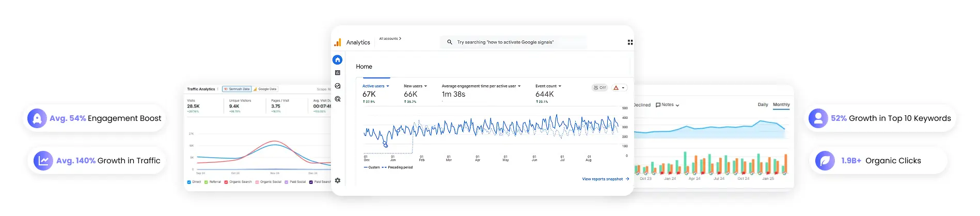The height and width of the screenshot is (216, 980).
Task: Open the Admin settings gear icon
Action: point(338,180)
